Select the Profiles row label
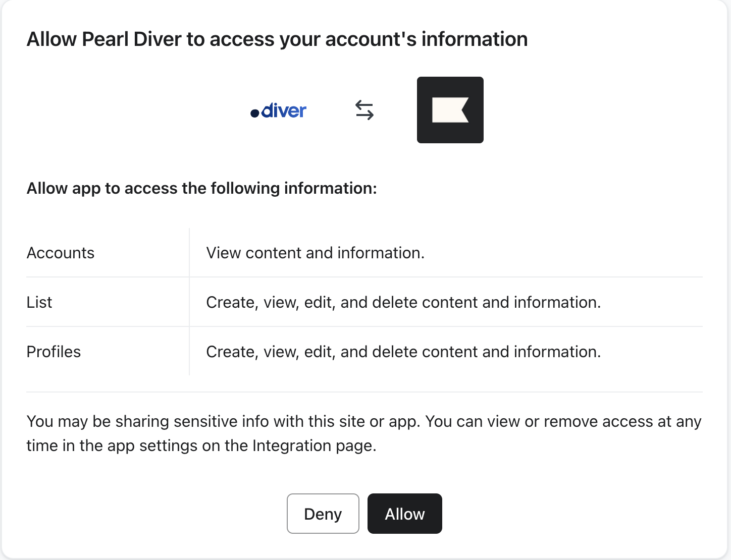Screen dimensions: 731x560 (x=54, y=352)
